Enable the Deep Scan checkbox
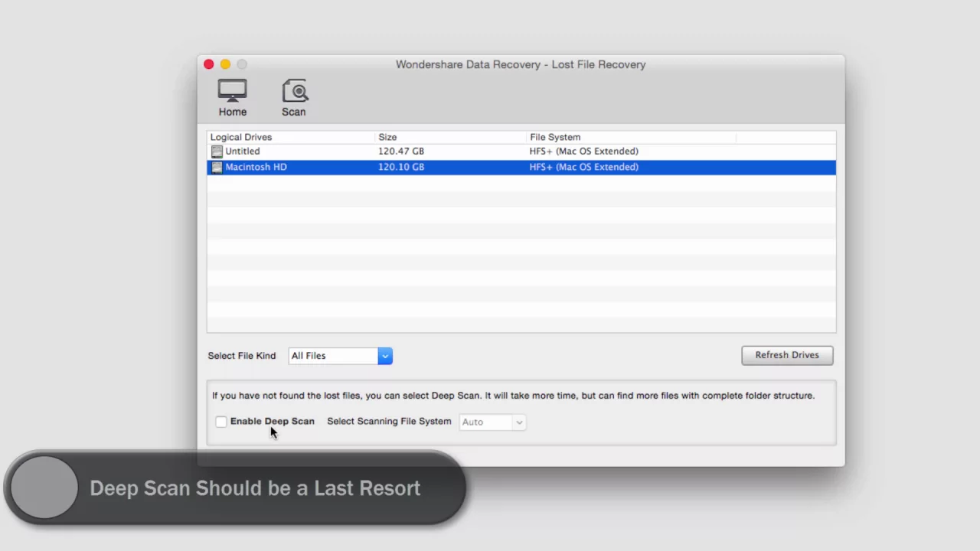This screenshot has width=980, height=551. [221, 422]
